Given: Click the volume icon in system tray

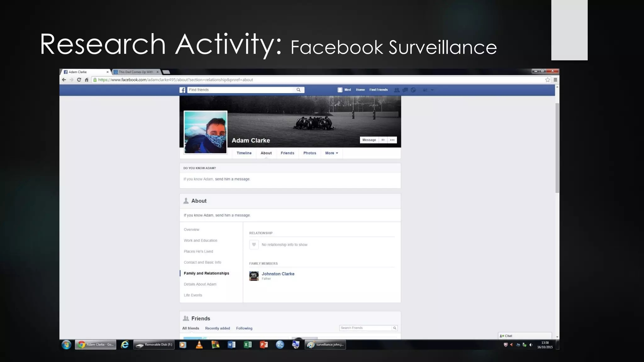Looking at the screenshot, I should (x=531, y=345).
